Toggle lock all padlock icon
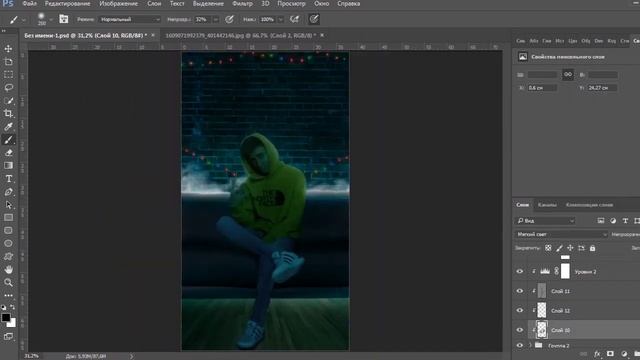 (592, 248)
